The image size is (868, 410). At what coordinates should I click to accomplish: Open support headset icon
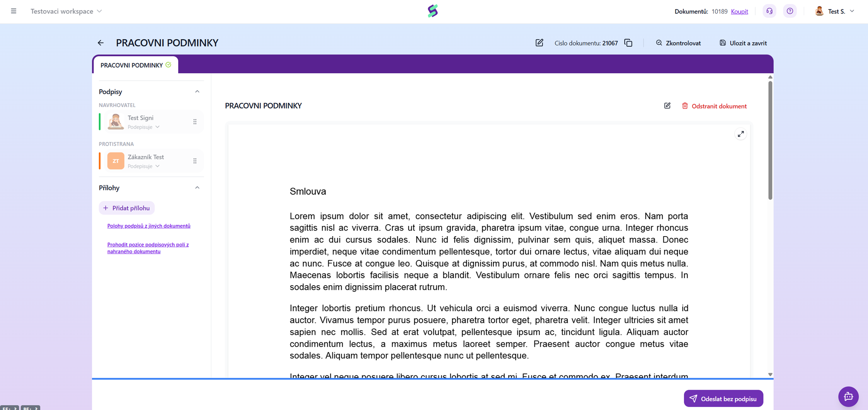770,11
